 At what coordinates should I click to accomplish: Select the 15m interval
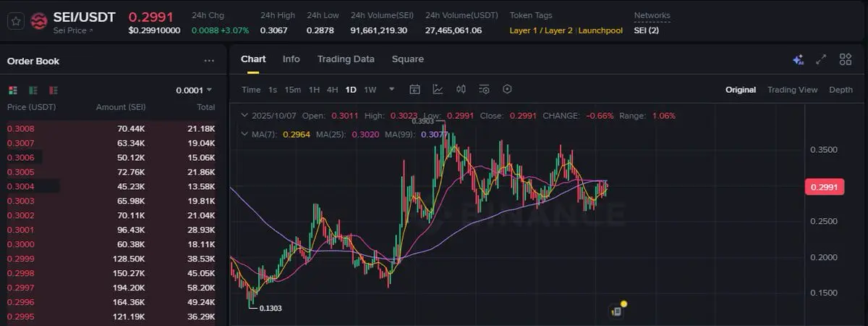click(292, 90)
